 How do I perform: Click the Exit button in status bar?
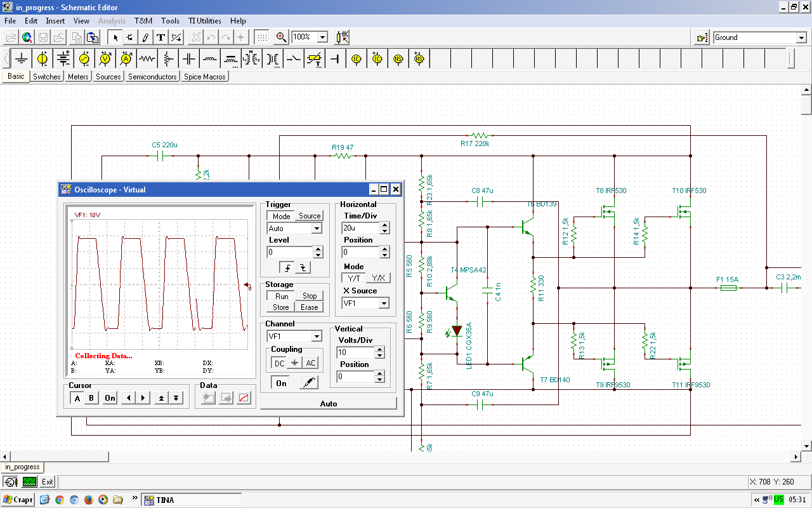[x=48, y=482]
